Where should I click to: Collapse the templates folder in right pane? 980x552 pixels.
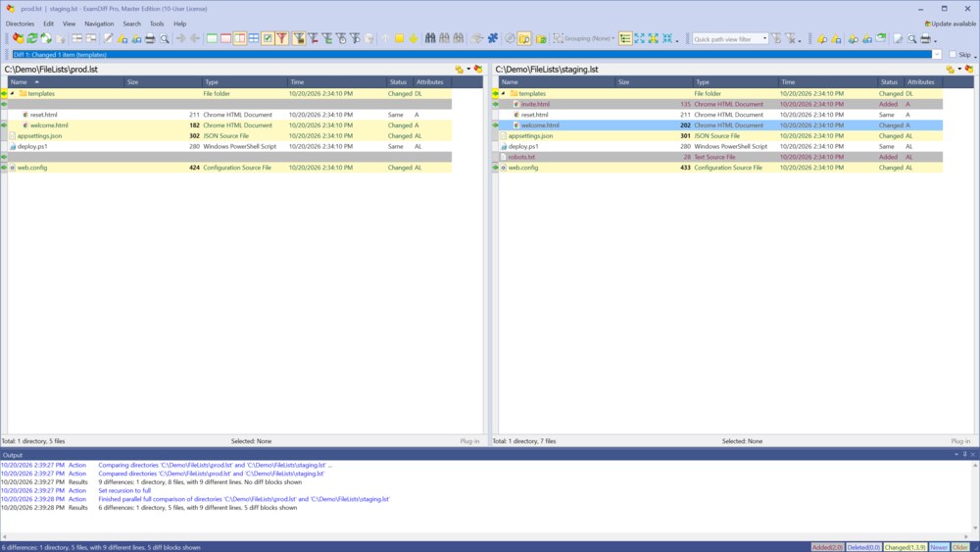pos(503,94)
